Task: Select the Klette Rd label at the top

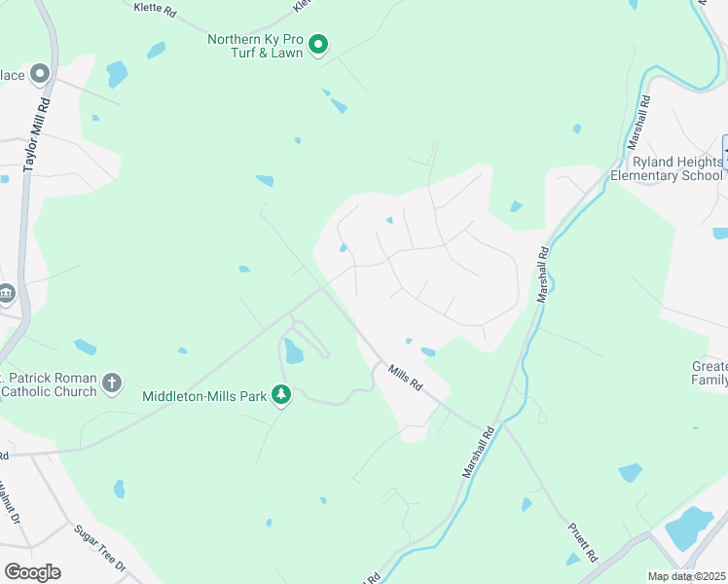Action: (x=155, y=10)
